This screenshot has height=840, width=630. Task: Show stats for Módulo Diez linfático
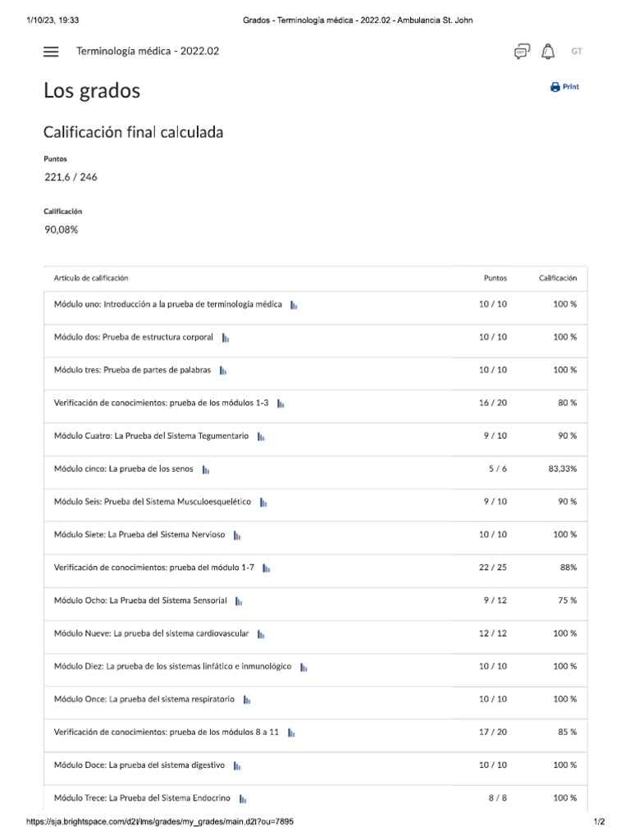point(304,667)
